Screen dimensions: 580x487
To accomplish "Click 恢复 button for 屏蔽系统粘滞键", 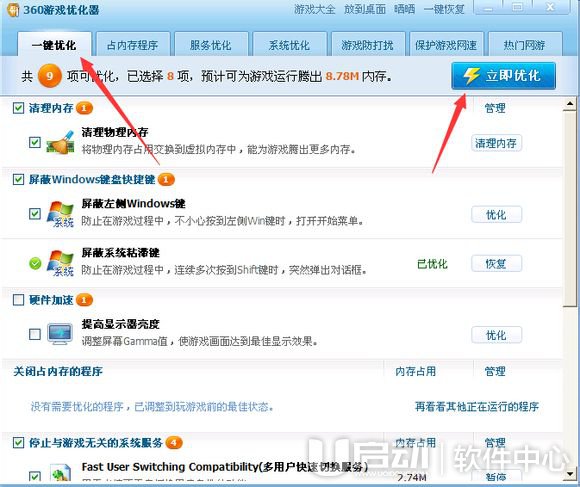I will [496, 264].
